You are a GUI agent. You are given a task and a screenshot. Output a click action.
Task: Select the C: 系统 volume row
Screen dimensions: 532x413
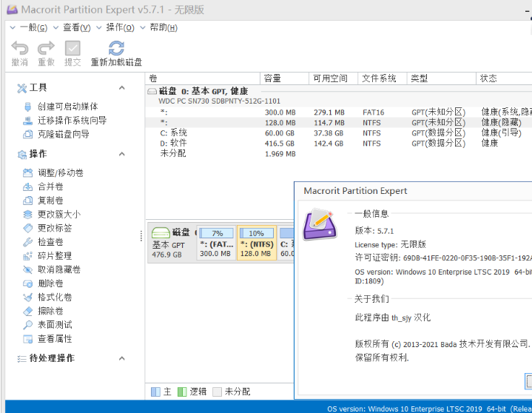click(339, 133)
